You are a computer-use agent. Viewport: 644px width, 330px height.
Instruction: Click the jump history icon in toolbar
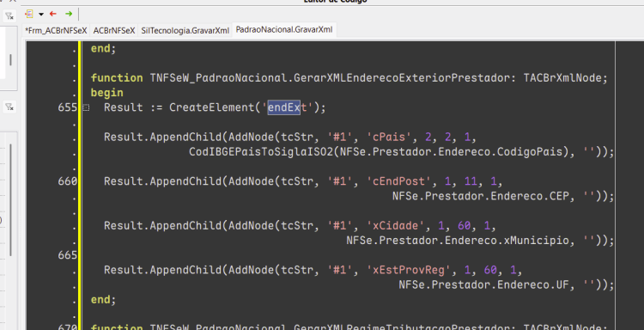click(x=28, y=14)
